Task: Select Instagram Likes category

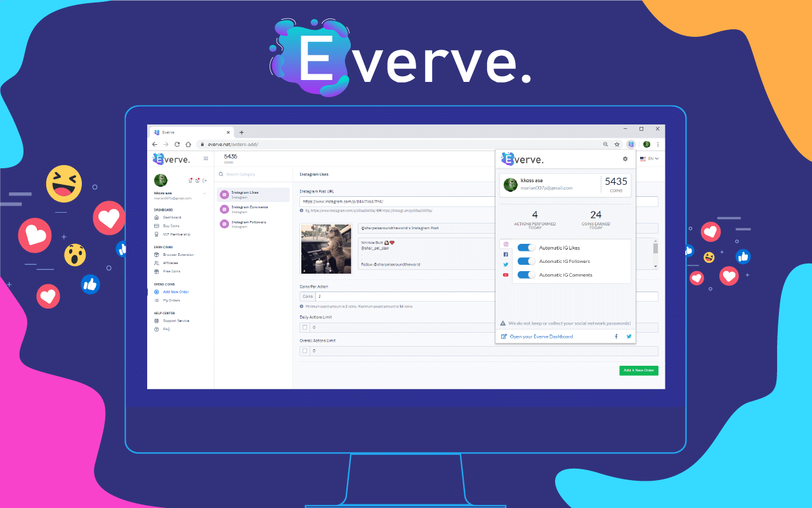Action: click(253, 194)
